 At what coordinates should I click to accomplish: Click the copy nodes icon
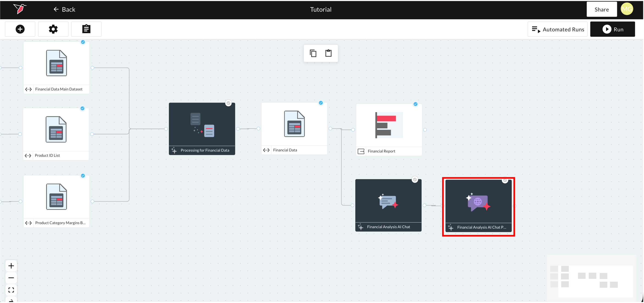coord(313,53)
